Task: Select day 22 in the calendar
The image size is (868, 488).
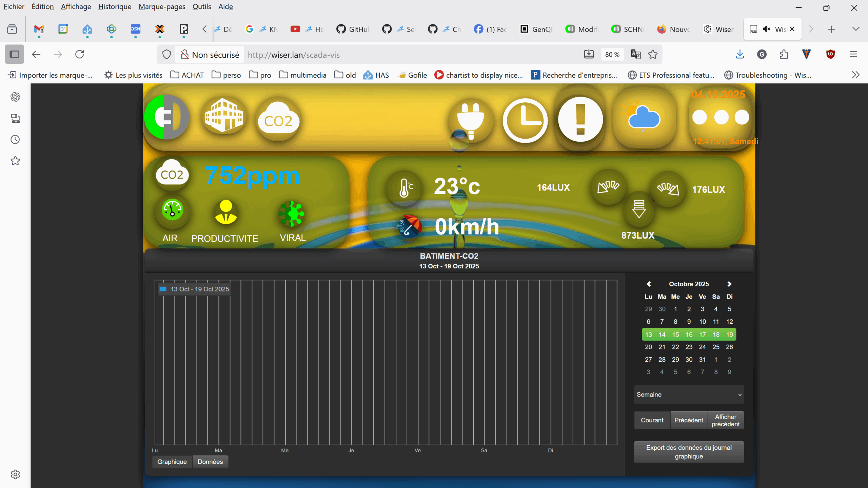Action: coord(675,347)
